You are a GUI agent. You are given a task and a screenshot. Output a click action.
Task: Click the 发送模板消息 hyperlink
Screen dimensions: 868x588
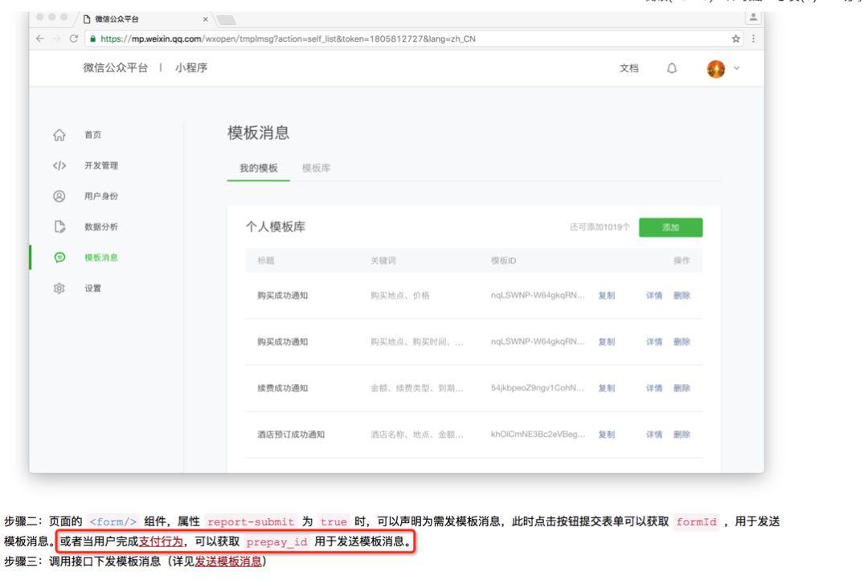228,561
